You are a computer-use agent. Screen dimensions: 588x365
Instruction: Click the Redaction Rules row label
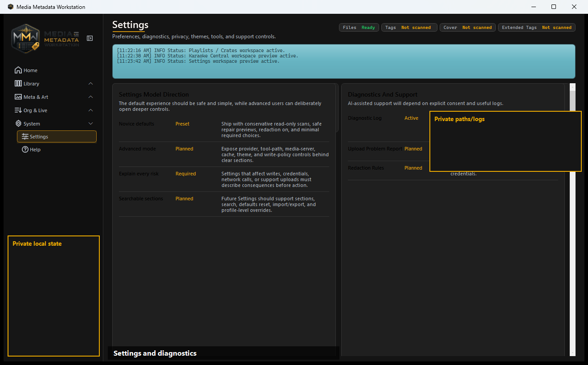tap(366, 168)
